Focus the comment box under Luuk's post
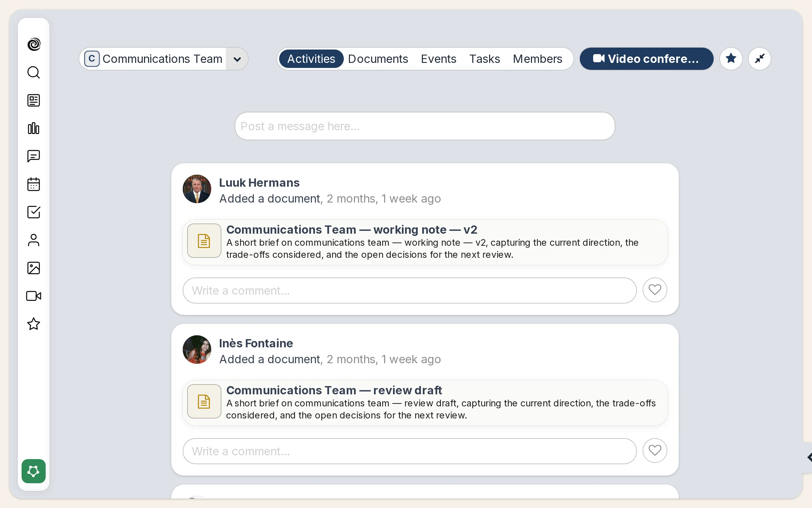Screen dimensions: 812x508 pos(410,290)
